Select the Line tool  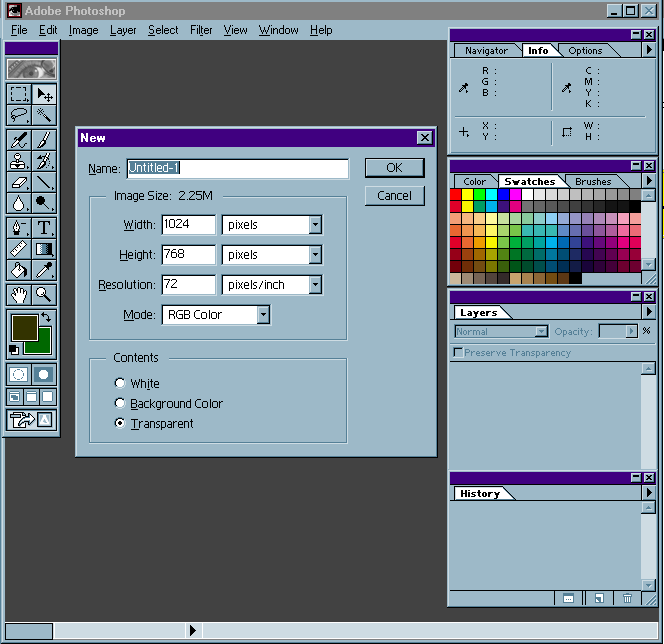coord(44,182)
